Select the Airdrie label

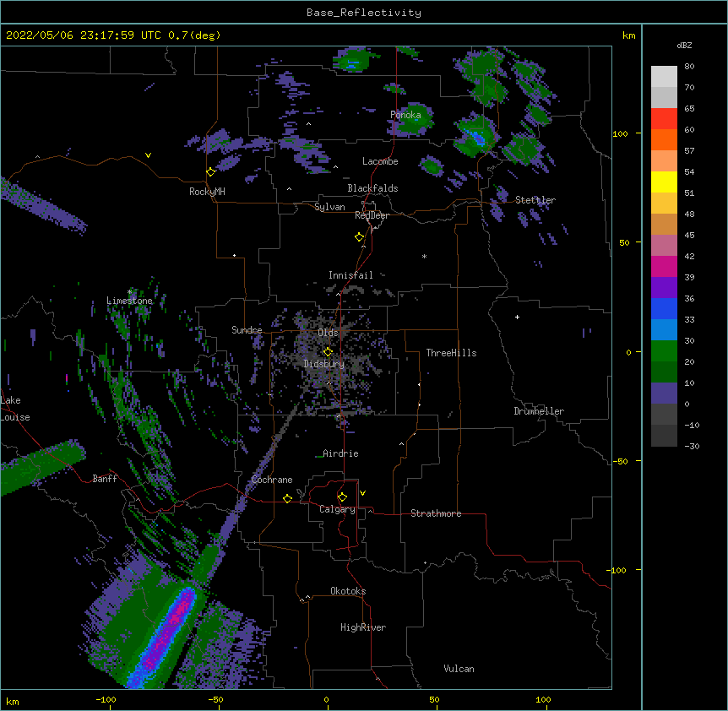click(x=340, y=453)
